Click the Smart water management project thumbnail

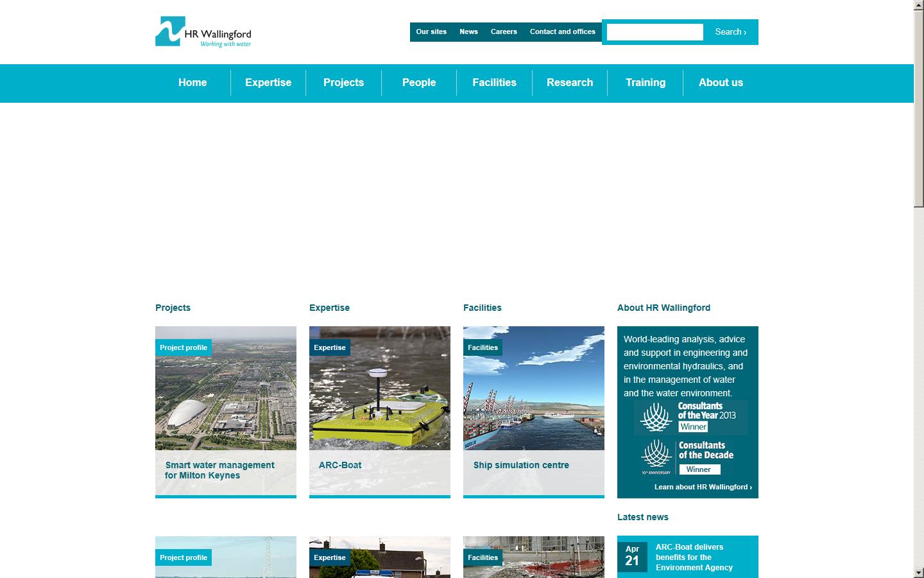225,389
